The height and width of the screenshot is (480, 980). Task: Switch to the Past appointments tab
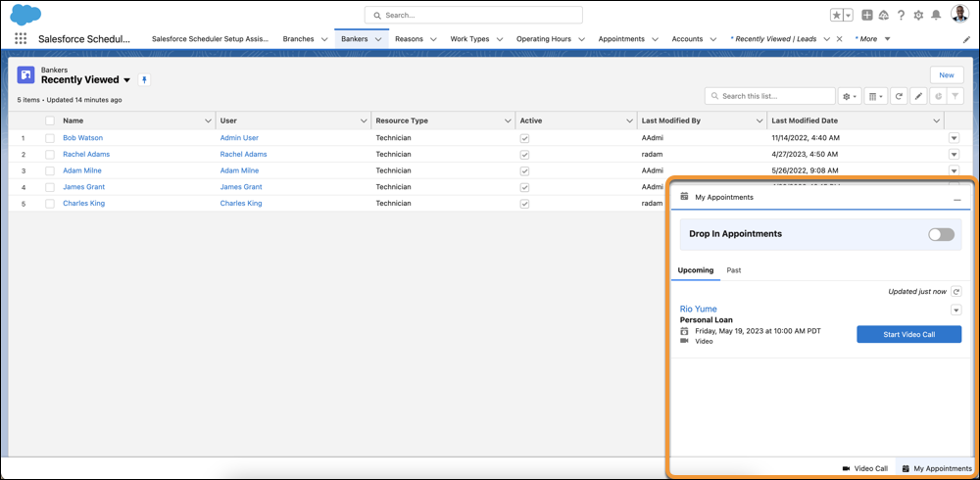tap(734, 270)
